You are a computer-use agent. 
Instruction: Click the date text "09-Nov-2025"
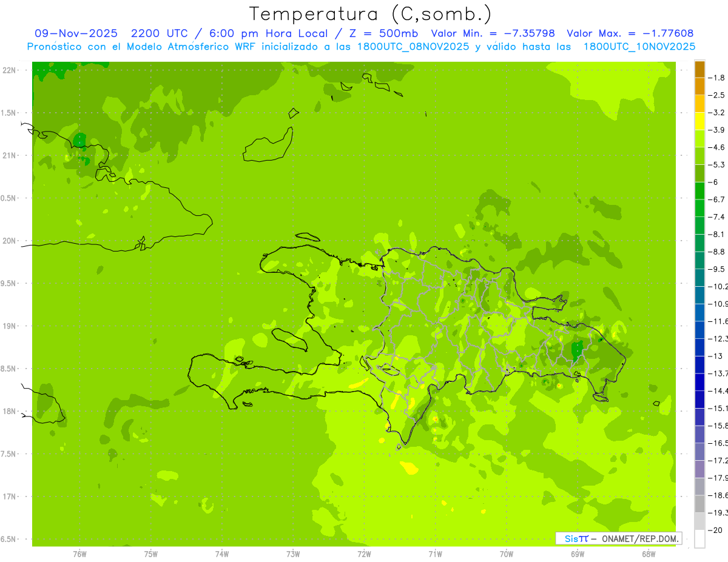click(76, 33)
